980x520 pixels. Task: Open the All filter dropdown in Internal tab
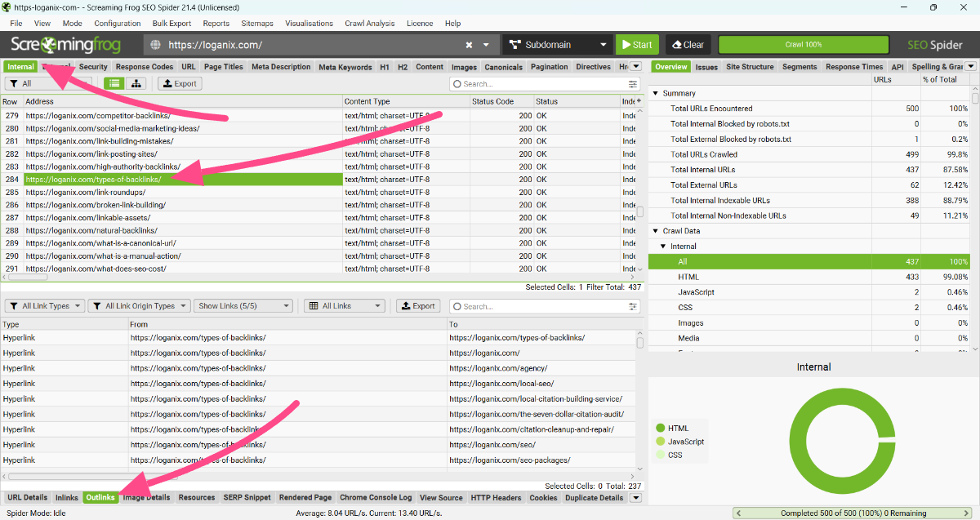(x=47, y=83)
